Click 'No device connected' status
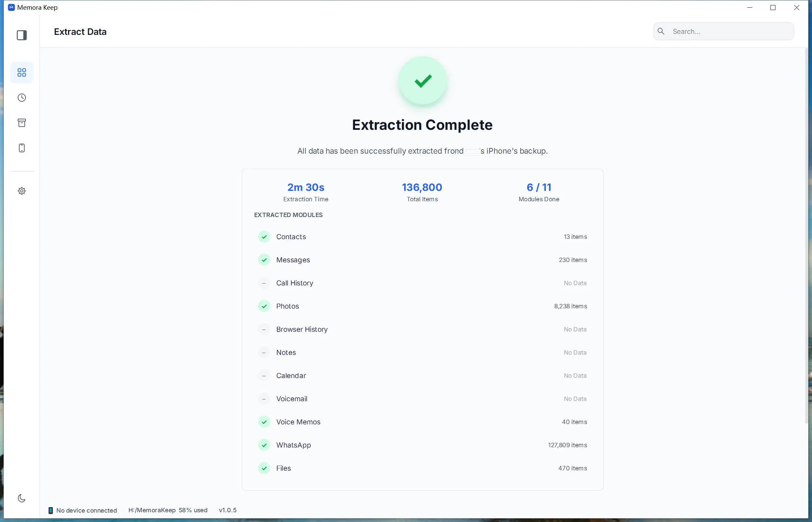The height and width of the screenshot is (522, 812). pos(86,511)
